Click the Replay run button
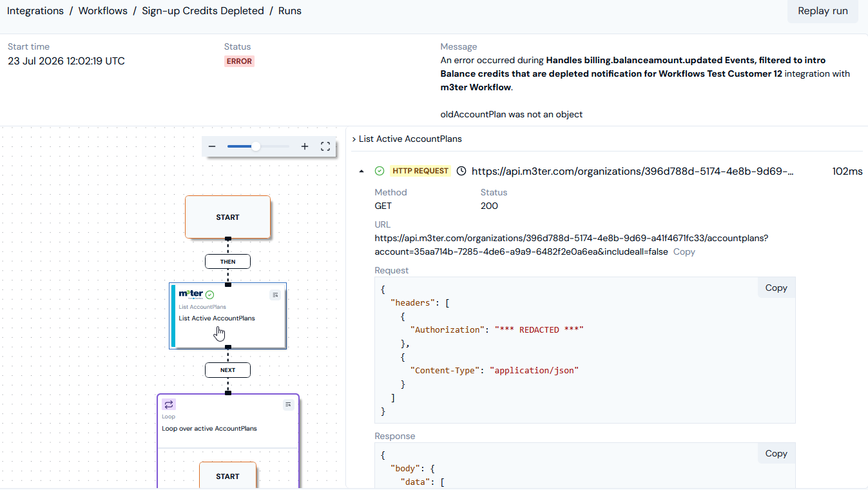 [823, 11]
